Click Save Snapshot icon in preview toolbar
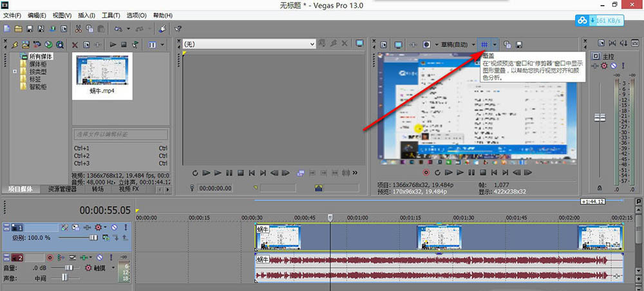The image size is (644, 291). (x=518, y=44)
